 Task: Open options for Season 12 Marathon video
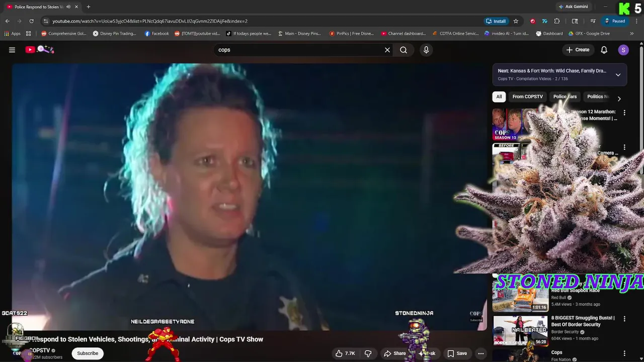(x=624, y=113)
